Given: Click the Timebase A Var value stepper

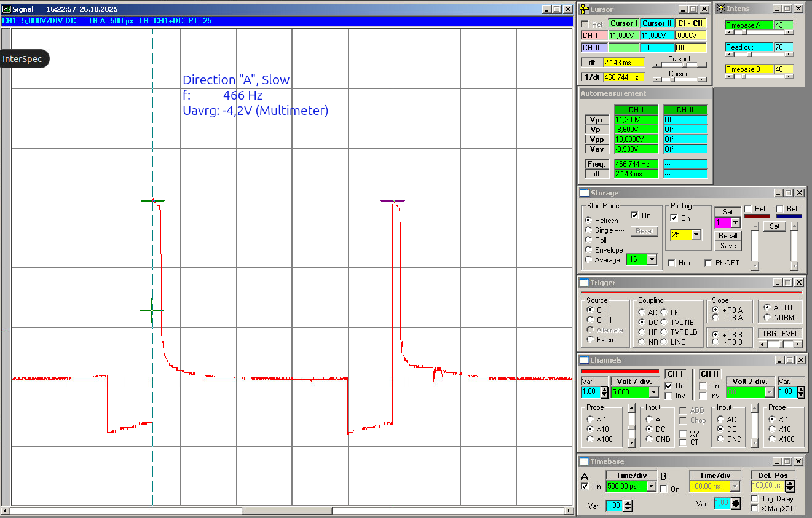Looking at the screenshot, I should pyautogui.click(x=628, y=506).
